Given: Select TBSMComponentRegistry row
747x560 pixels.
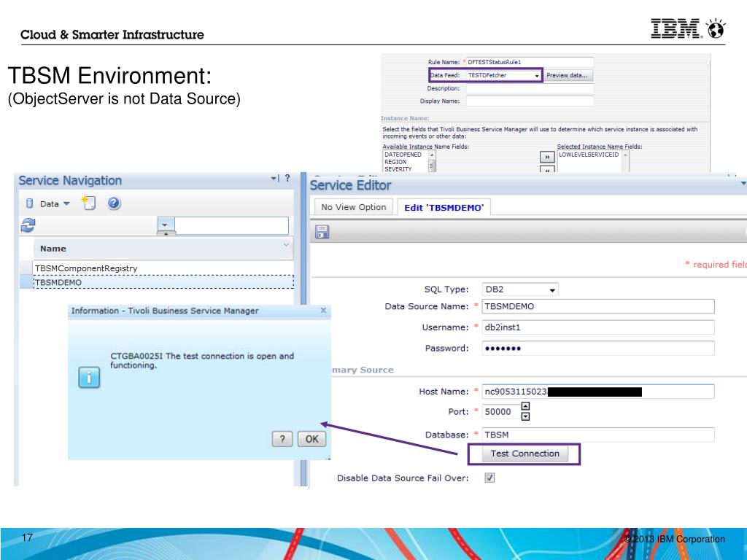Looking at the screenshot, I should (x=163, y=268).
